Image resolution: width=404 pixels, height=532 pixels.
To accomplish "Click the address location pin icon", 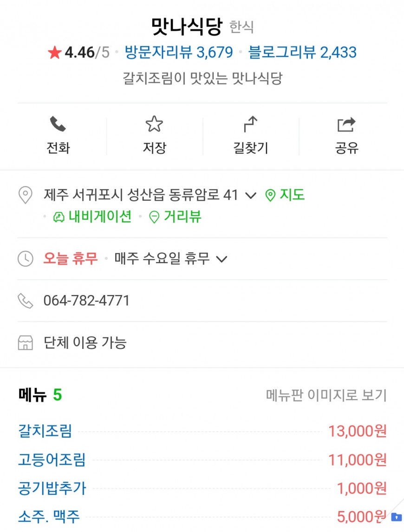I will pos(25,195).
